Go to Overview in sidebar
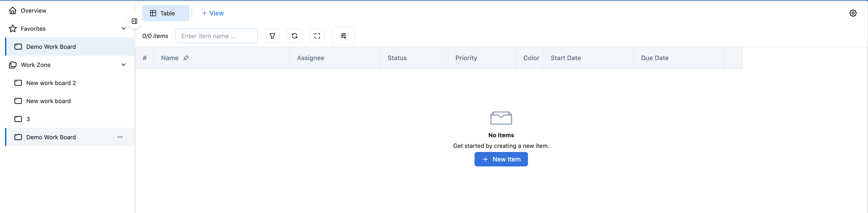The height and width of the screenshot is (213, 868). (33, 11)
